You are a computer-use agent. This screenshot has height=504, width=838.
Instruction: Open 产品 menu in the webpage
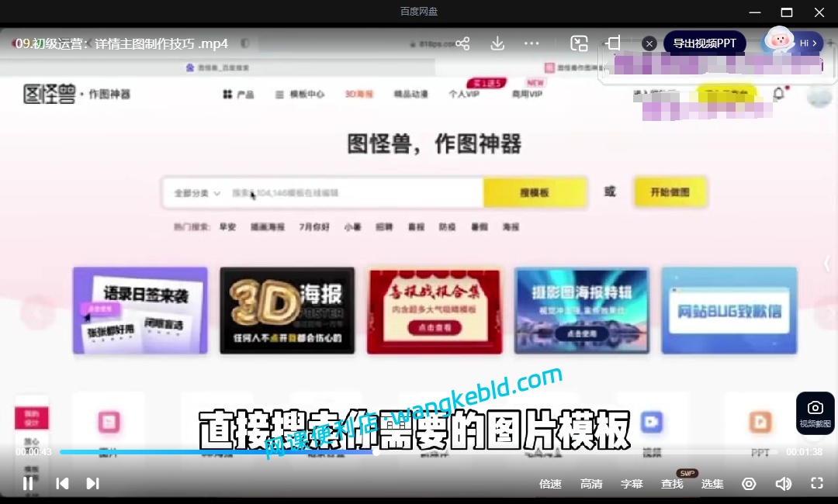tap(238, 94)
